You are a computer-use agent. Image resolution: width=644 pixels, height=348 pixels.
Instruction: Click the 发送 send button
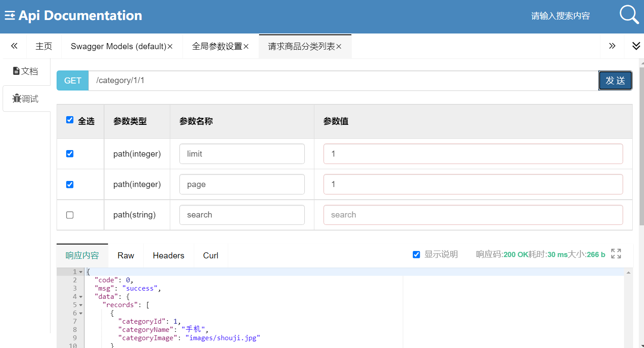point(615,80)
